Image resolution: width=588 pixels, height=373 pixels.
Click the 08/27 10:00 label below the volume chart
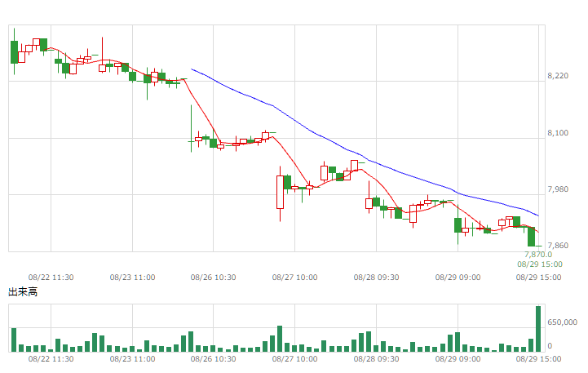click(x=294, y=359)
